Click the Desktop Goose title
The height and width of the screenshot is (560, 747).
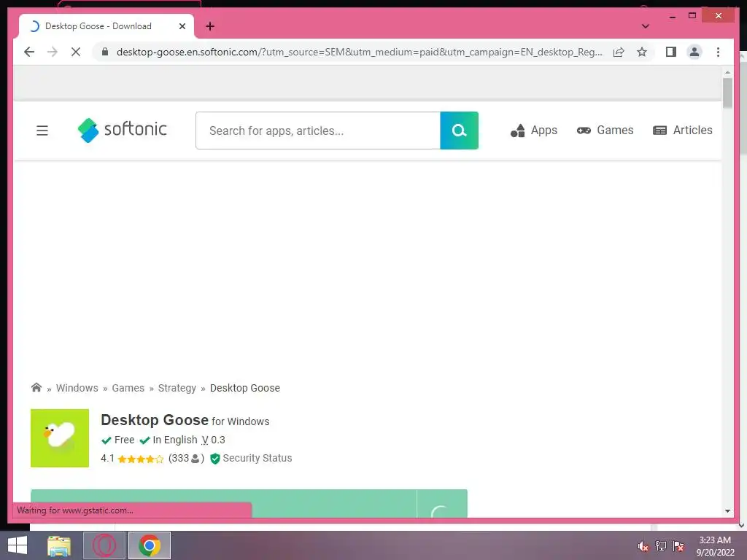pyautogui.click(x=155, y=420)
